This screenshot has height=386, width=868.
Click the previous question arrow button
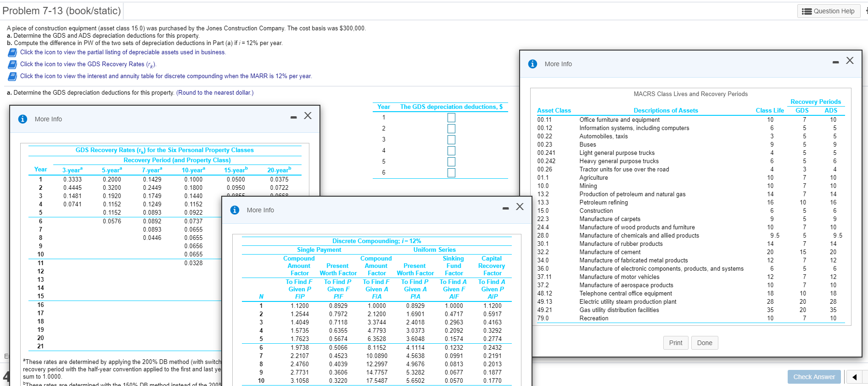[x=854, y=377]
